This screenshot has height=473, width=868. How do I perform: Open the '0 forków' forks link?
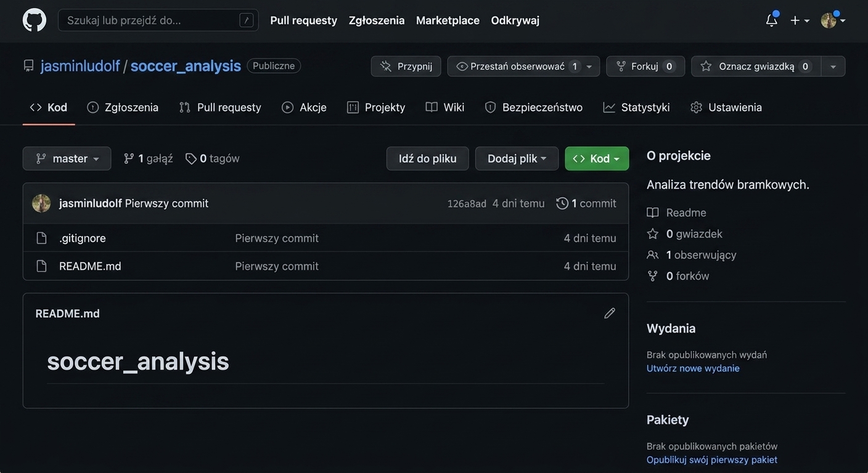pos(678,276)
